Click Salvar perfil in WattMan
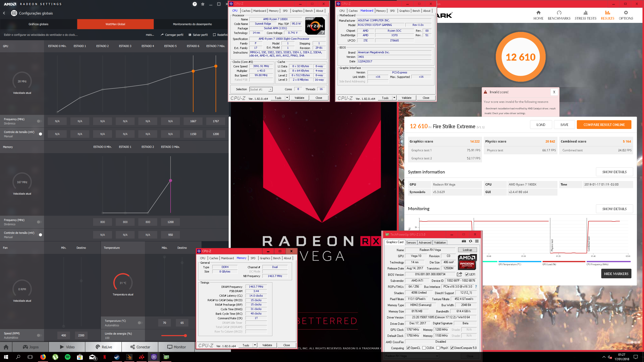 [x=198, y=35]
